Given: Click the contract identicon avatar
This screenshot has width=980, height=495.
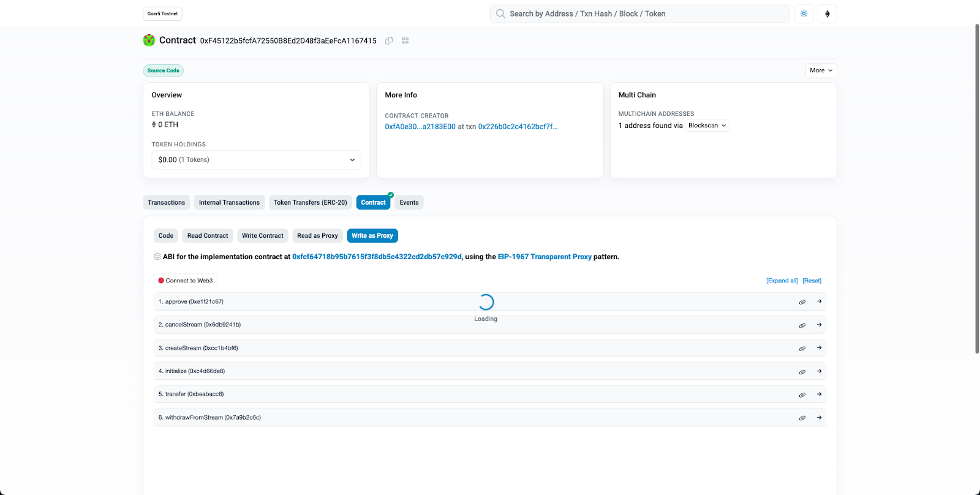Looking at the screenshot, I should click(x=149, y=40).
